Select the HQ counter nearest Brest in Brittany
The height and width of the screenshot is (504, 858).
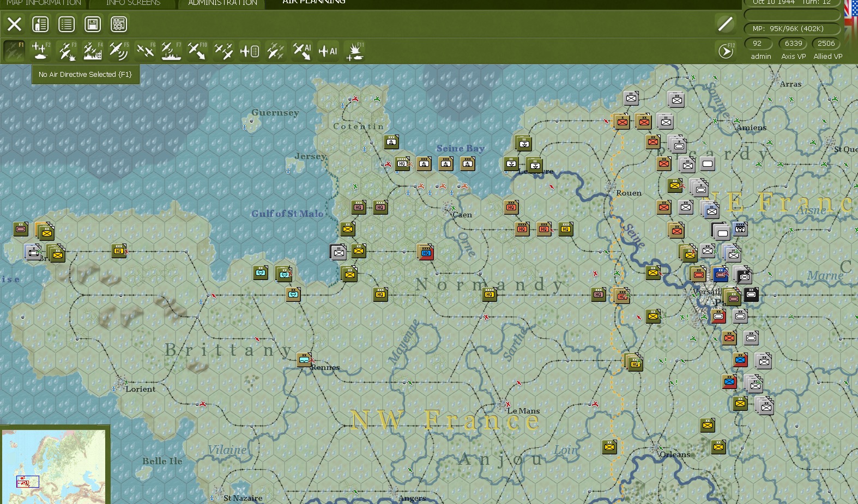pyautogui.click(x=119, y=251)
